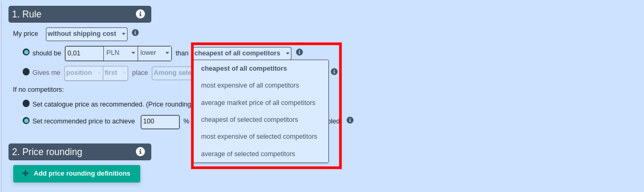Click info icon next to competitors dropdown
Image resolution: width=644 pixels, height=192 pixels.
pyautogui.click(x=299, y=52)
